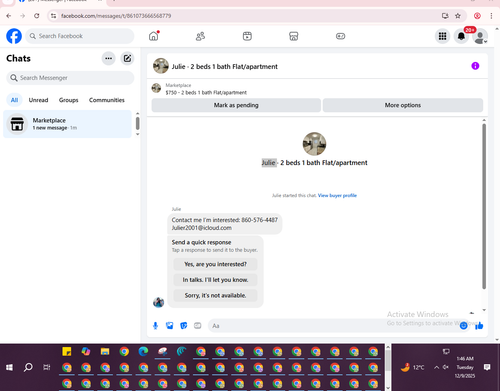Click the weather widget showing 12°C

[413, 367]
